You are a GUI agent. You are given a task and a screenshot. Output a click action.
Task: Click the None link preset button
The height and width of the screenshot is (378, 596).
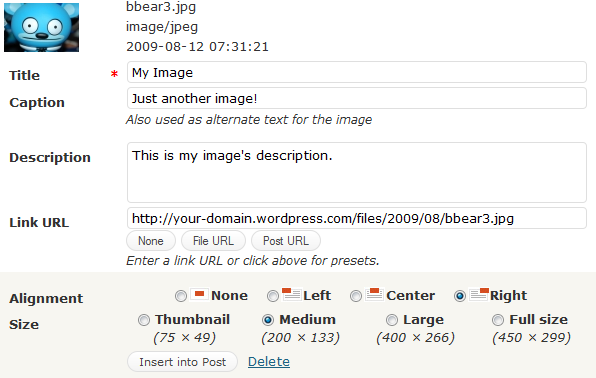coord(151,241)
